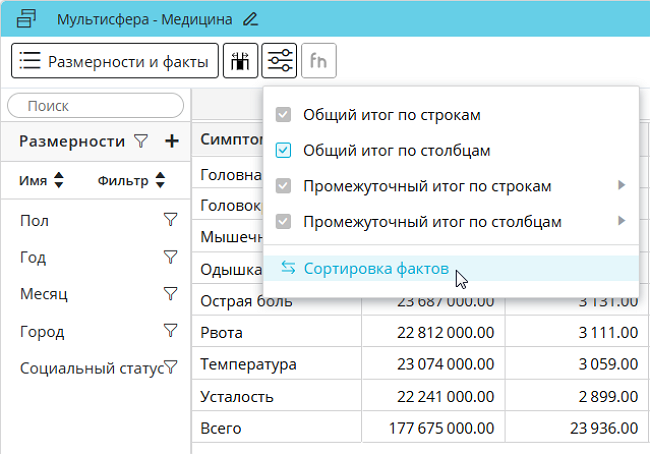This screenshot has height=454, width=650.
Task: Click filter icon next to Размерности header
Action: (141, 142)
